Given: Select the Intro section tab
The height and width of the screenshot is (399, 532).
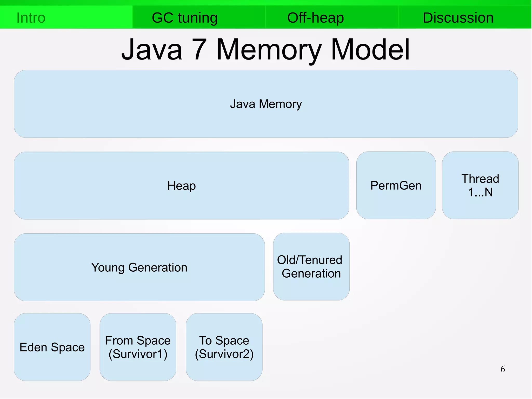Looking at the screenshot, I should point(31,18).
